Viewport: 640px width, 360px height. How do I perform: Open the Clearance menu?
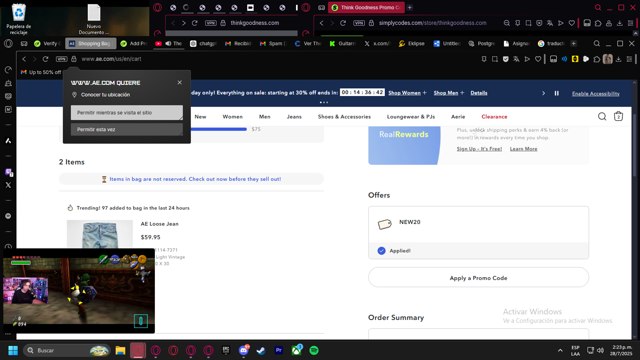click(x=494, y=117)
